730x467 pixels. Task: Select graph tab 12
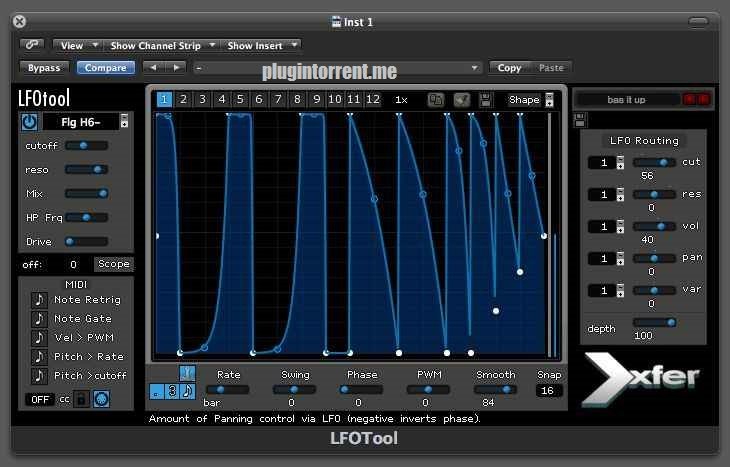[x=373, y=99]
